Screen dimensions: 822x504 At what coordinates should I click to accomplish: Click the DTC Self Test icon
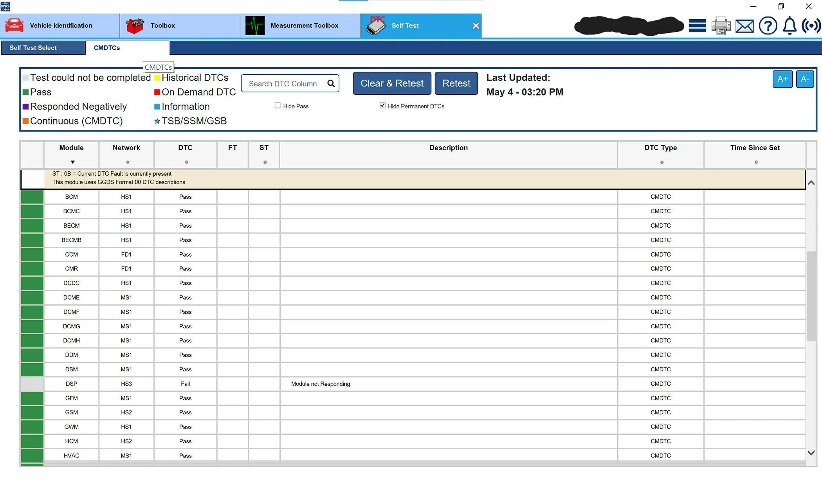(x=376, y=25)
